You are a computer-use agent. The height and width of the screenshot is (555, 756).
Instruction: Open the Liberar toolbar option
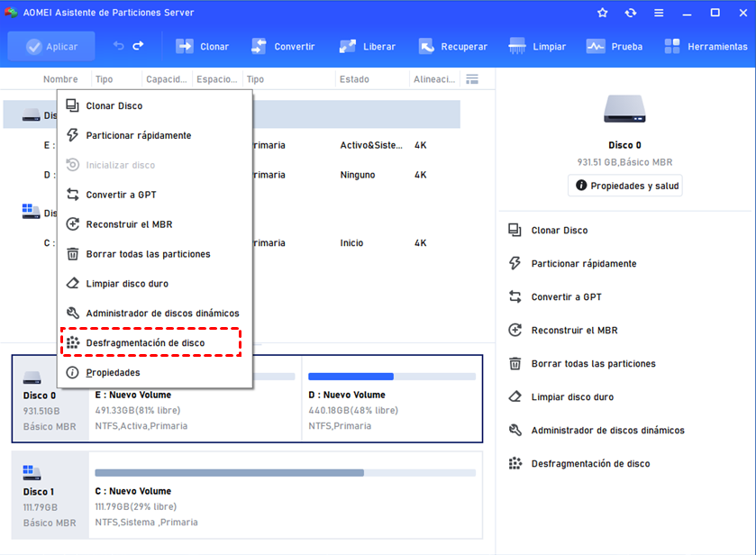368,46
